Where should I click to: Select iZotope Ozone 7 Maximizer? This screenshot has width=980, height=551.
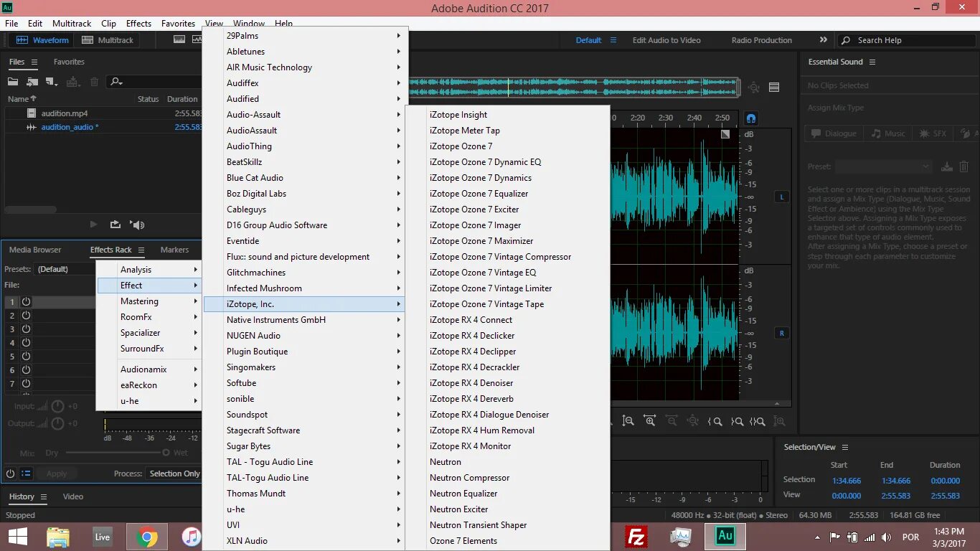coord(508,241)
